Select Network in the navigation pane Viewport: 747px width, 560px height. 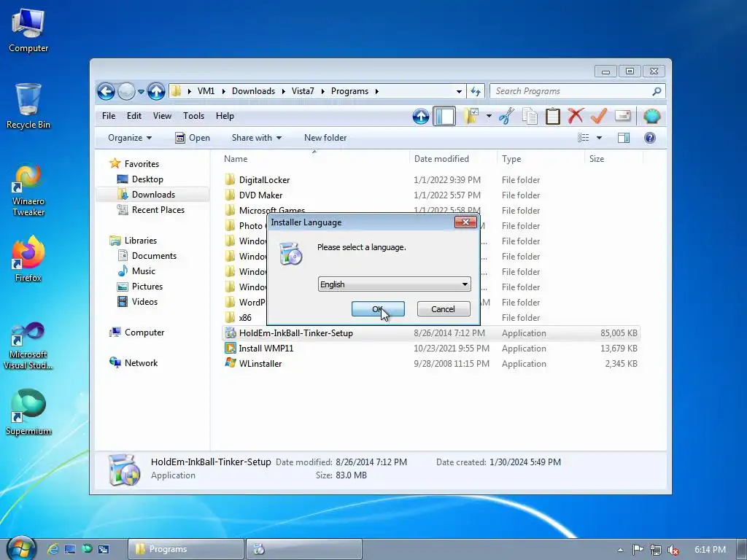point(141,363)
